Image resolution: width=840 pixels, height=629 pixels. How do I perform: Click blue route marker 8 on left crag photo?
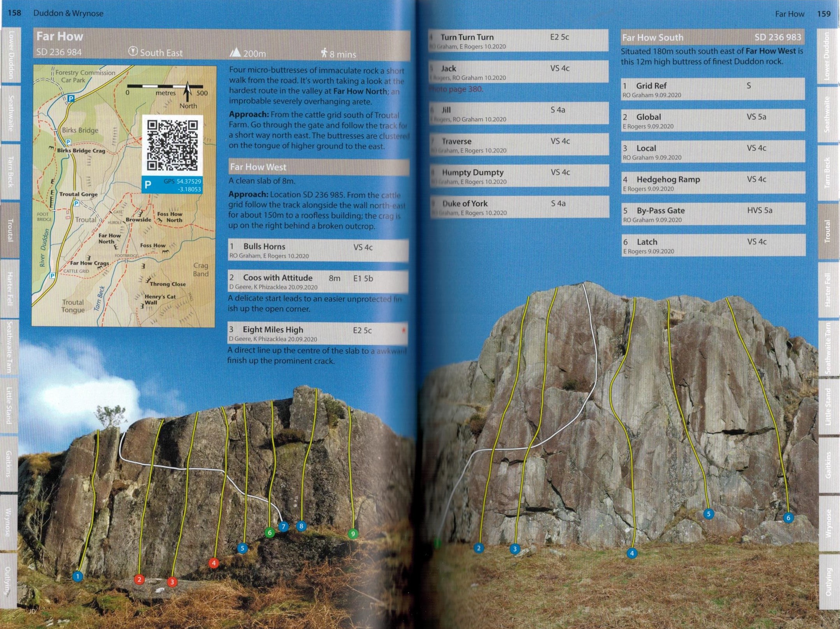pos(301,526)
